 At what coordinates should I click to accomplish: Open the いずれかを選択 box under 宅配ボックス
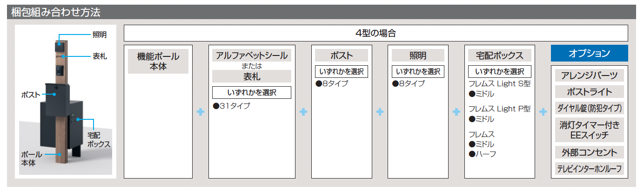[x=500, y=72]
